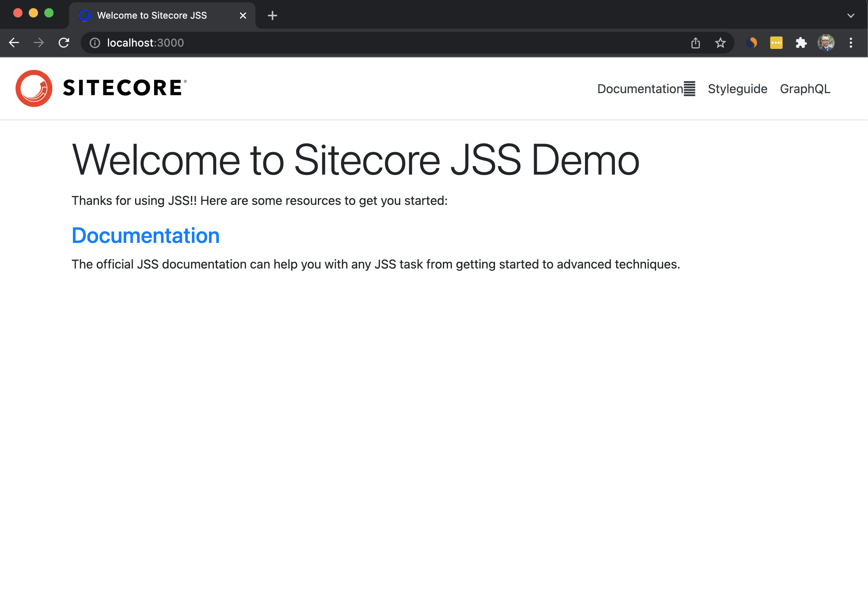Open the orange-blue swirl extension

click(x=752, y=43)
